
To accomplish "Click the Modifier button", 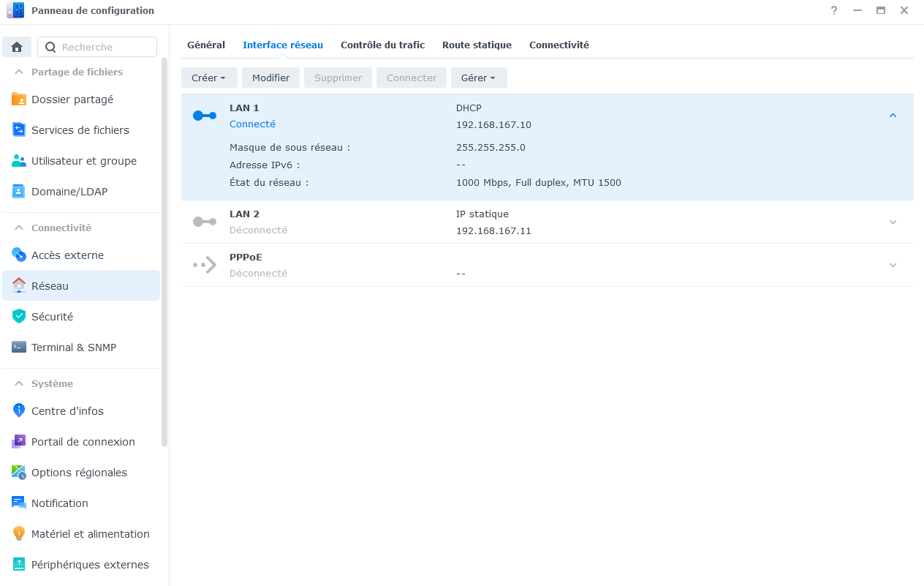I will click(x=270, y=78).
